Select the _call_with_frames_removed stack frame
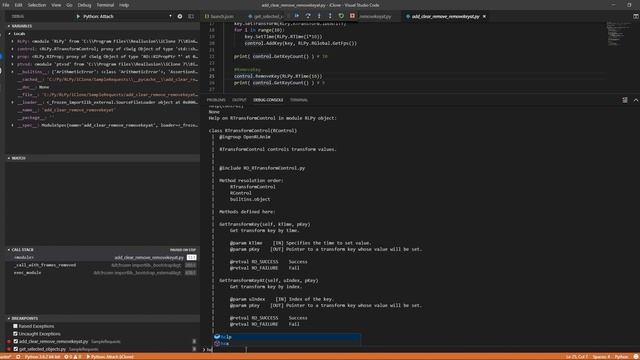The height and width of the screenshot is (360, 640). [102, 265]
